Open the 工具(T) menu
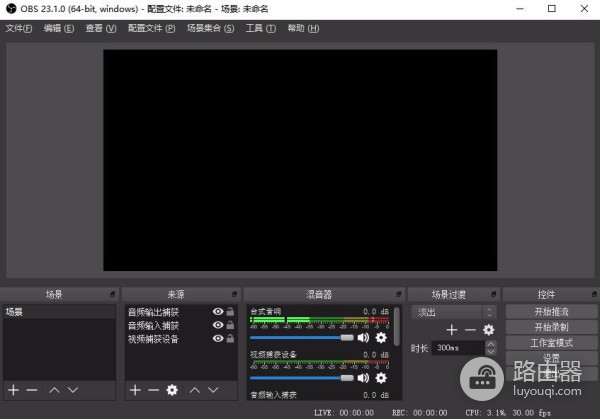This screenshot has width=600, height=419. [261, 28]
